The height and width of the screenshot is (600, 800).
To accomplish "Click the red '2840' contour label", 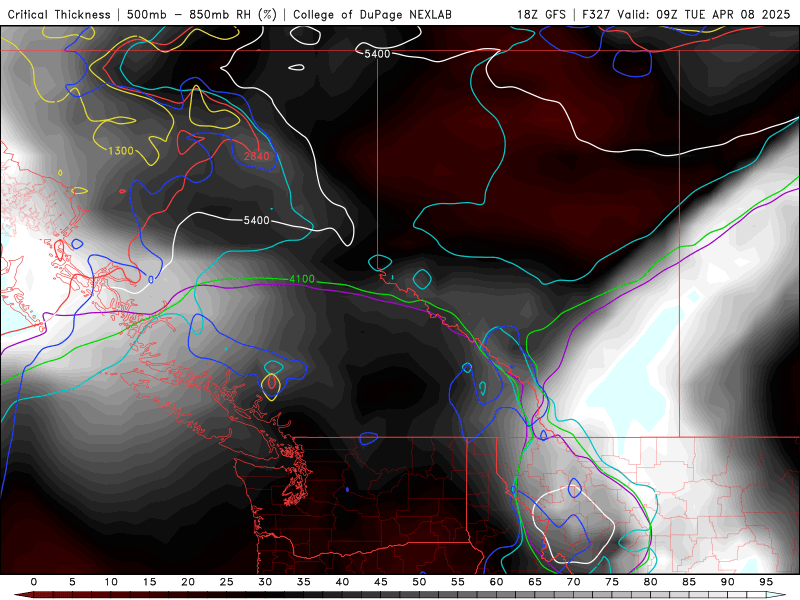I will 256,156.
